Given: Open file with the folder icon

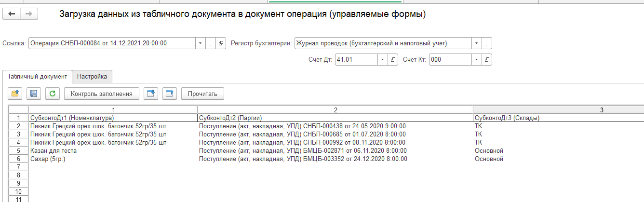Looking at the screenshot, I should click(15, 94).
